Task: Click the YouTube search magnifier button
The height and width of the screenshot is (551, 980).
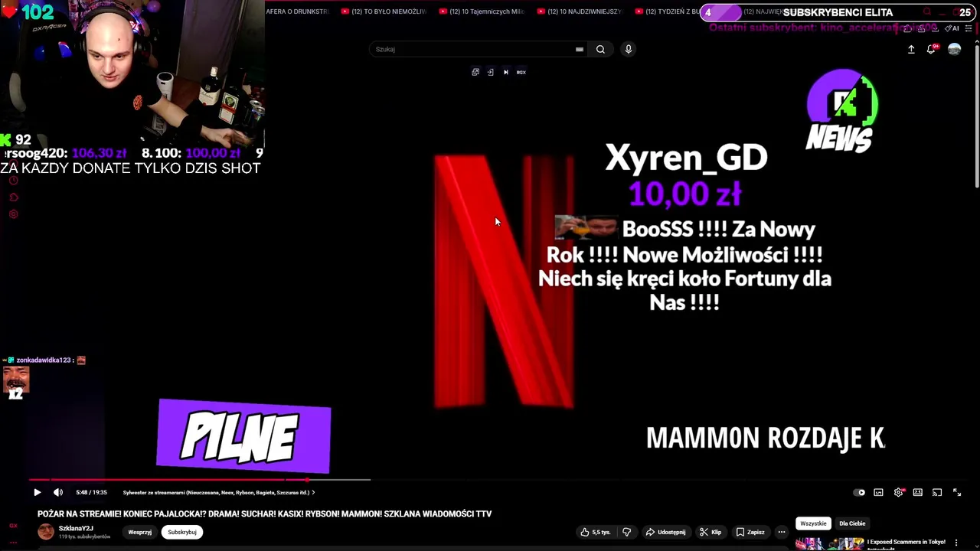Action: [600, 49]
